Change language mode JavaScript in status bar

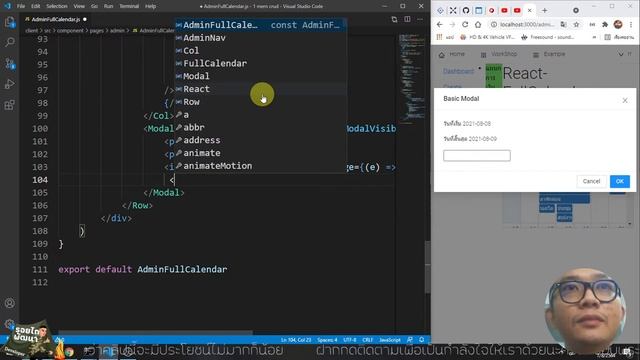(x=390, y=340)
